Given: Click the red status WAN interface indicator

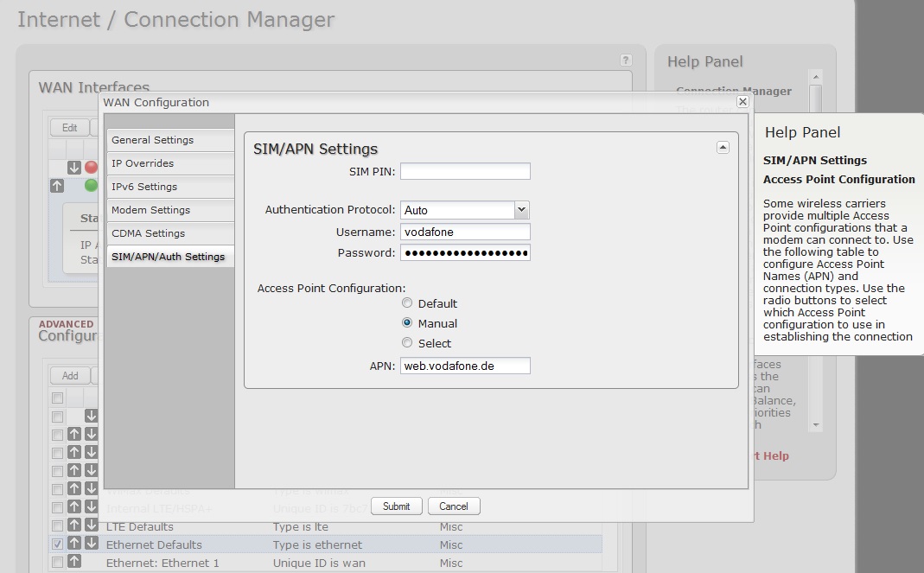Looking at the screenshot, I should click(x=91, y=167).
